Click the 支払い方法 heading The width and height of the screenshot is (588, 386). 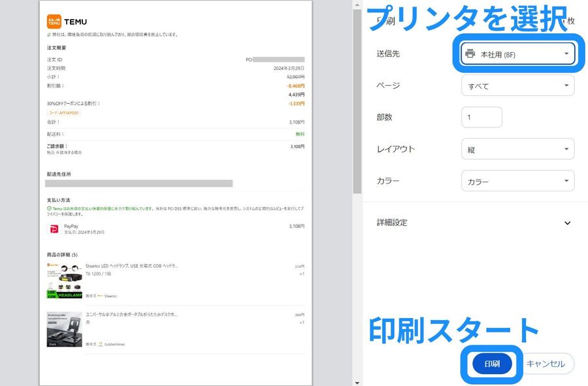pyautogui.click(x=59, y=200)
